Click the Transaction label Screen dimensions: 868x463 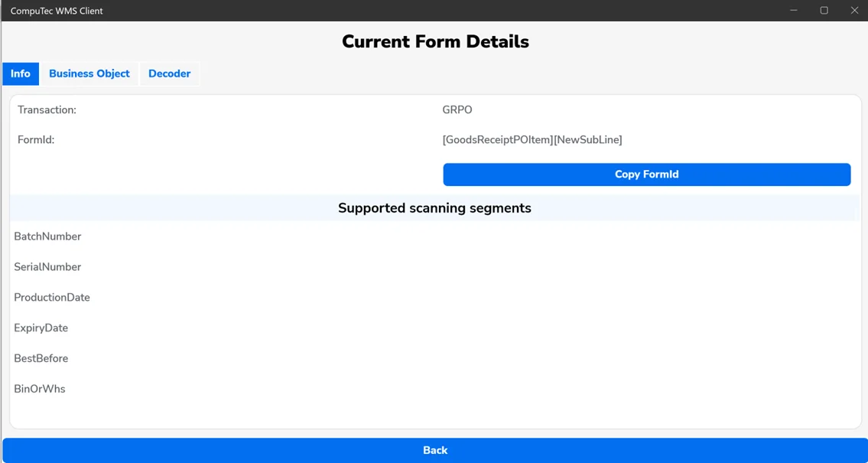pyautogui.click(x=47, y=109)
